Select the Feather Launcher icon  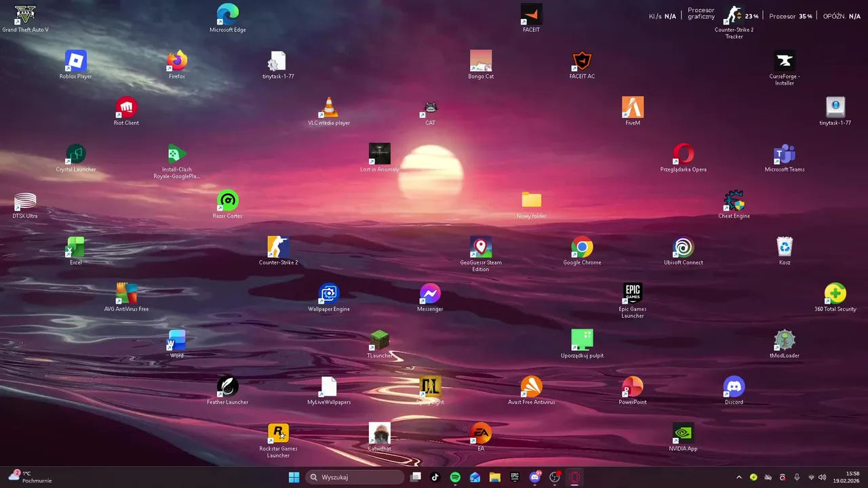(x=228, y=390)
